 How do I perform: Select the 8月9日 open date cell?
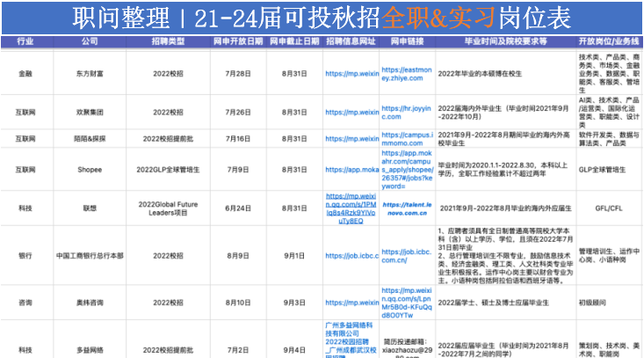(238, 256)
